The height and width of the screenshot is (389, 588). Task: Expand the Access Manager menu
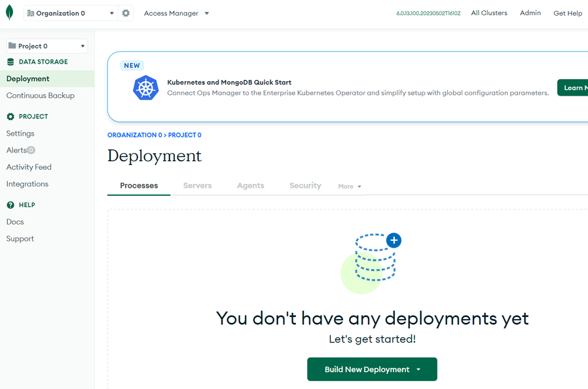(176, 14)
